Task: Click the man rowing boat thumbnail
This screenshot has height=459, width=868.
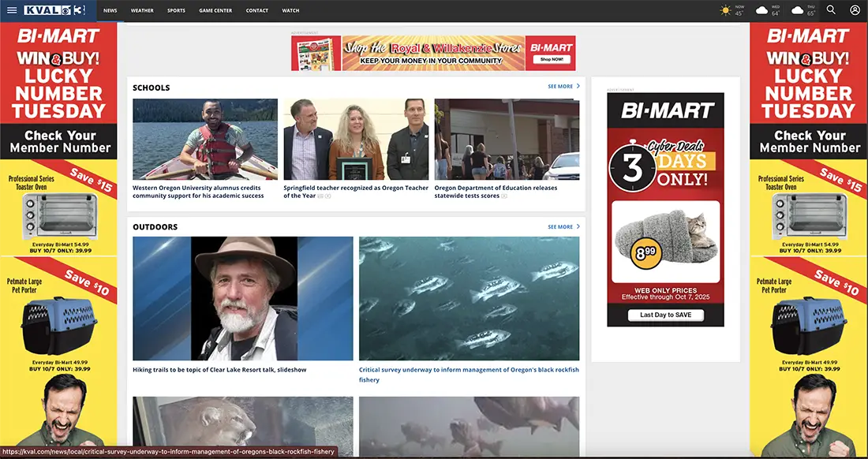Action: pyautogui.click(x=205, y=140)
